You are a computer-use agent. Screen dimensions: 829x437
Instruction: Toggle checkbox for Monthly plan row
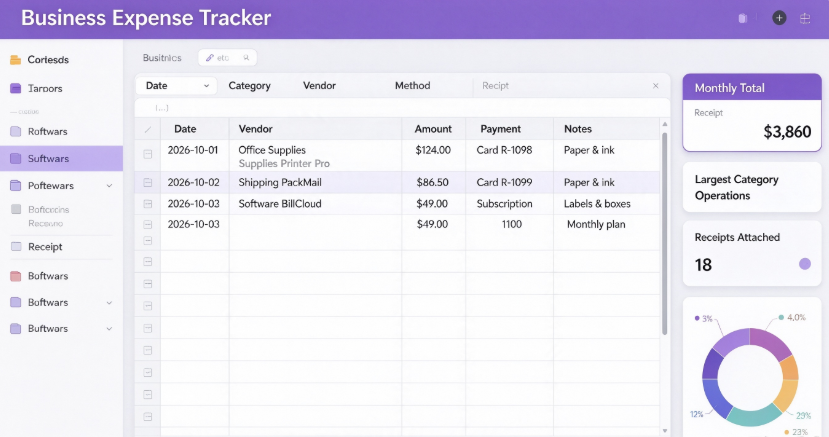click(148, 224)
